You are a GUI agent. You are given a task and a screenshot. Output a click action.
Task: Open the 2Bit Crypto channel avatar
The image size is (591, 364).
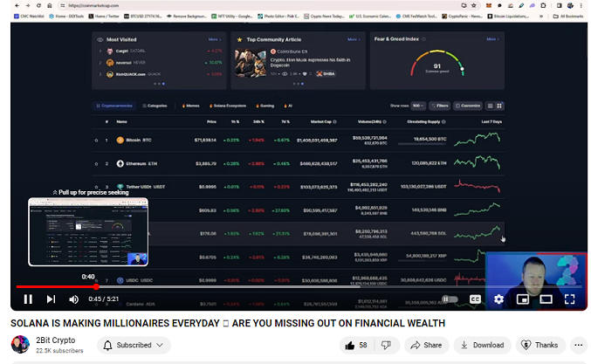tap(20, 345)
